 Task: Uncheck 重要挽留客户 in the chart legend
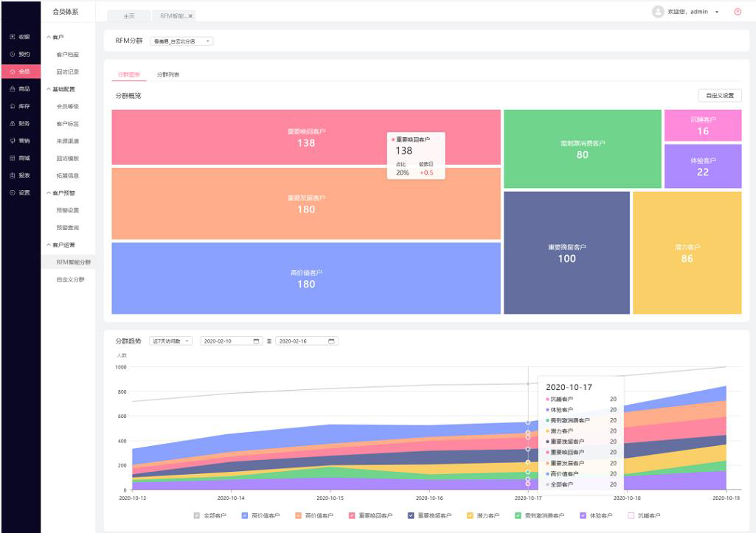pyautogui.click(x=411, y=515)
